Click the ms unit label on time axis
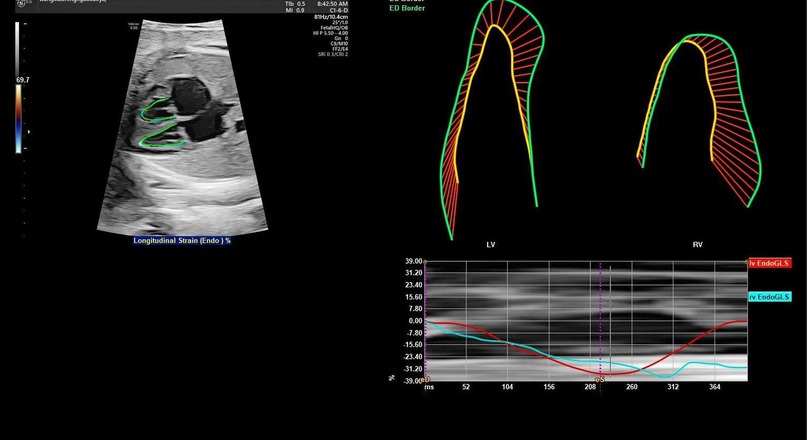808x440 pixels. click(429, 387)
